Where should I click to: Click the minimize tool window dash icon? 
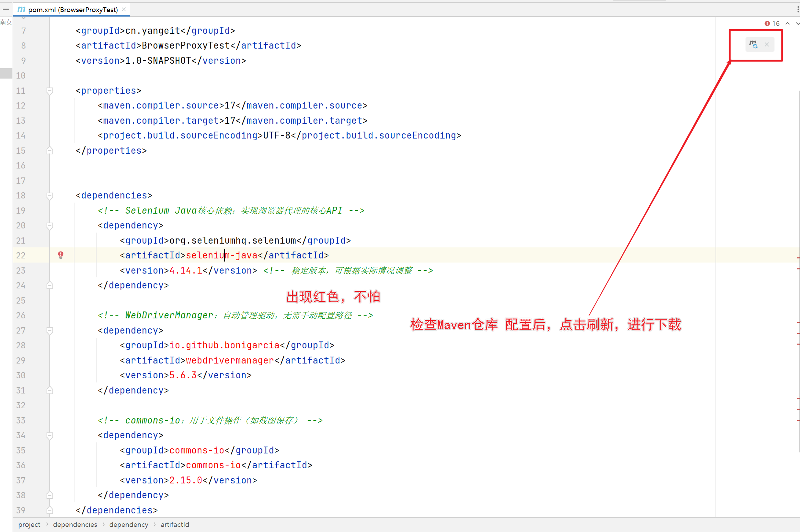pyautogui.click(x=6, y=9)
